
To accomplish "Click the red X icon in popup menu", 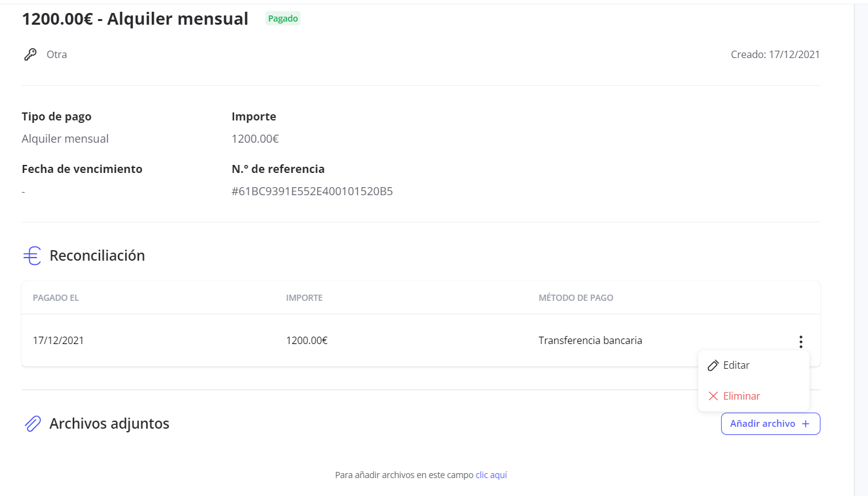I will (x=713, y=396).
